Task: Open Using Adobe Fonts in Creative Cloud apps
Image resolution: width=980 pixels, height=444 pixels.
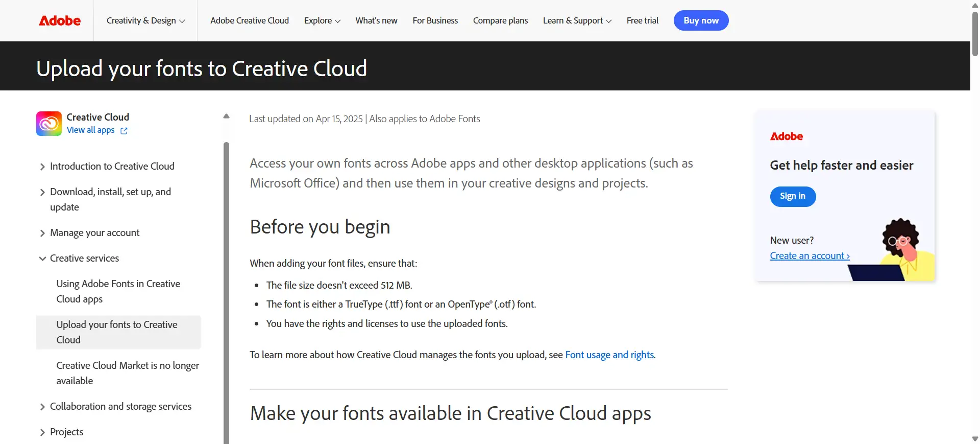Action: 118,291
